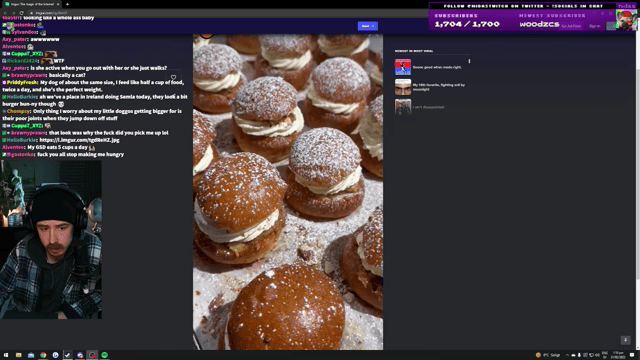Click the scroll-to-bottom arrow button
This screenshot has width=640, height=360.
[625, 340]
